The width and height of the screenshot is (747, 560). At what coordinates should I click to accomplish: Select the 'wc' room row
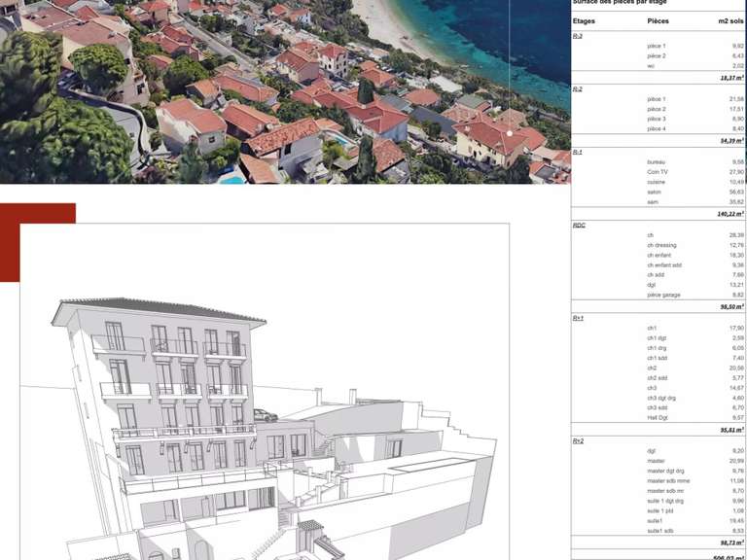pos(658,66)
